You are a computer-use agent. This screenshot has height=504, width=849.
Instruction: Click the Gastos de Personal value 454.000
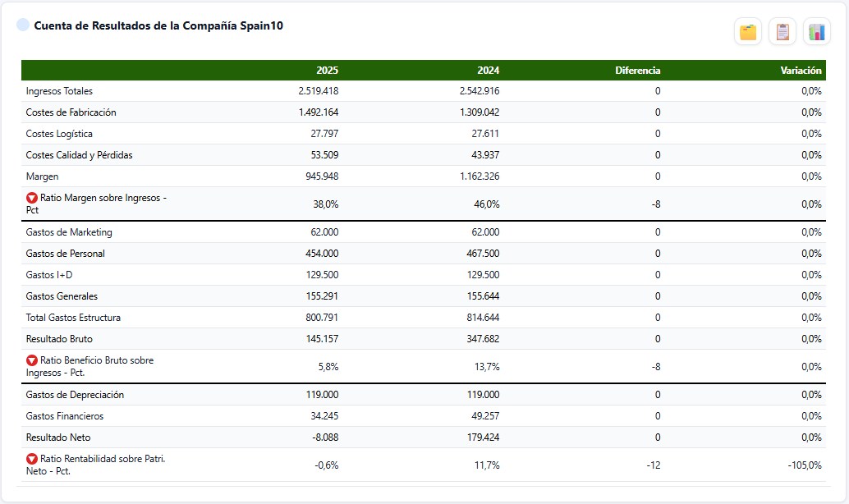point(322,254)
